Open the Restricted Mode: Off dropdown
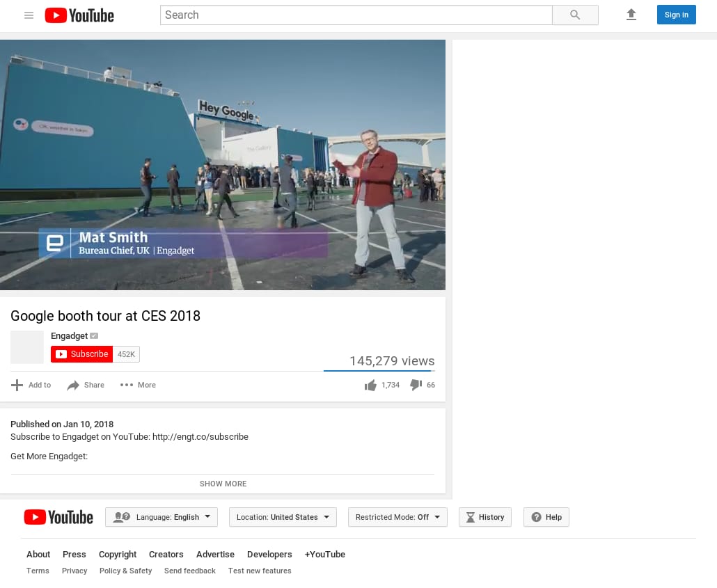The width and height of the screenshot is (717, 588). pyautogui.click(x=397, y=517)
